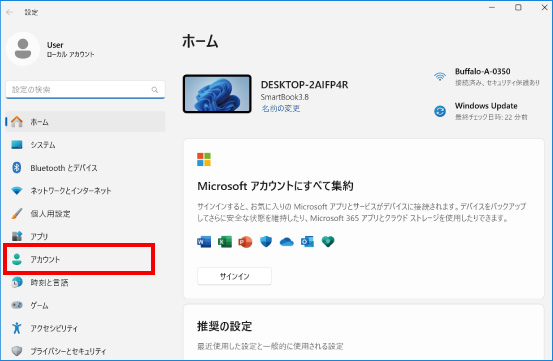Open プライバシーとセキュリティ label

point(68,351)
